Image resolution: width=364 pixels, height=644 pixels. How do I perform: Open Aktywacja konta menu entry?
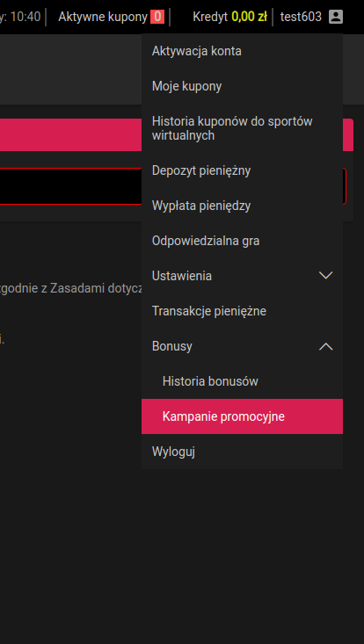(242, 51)
